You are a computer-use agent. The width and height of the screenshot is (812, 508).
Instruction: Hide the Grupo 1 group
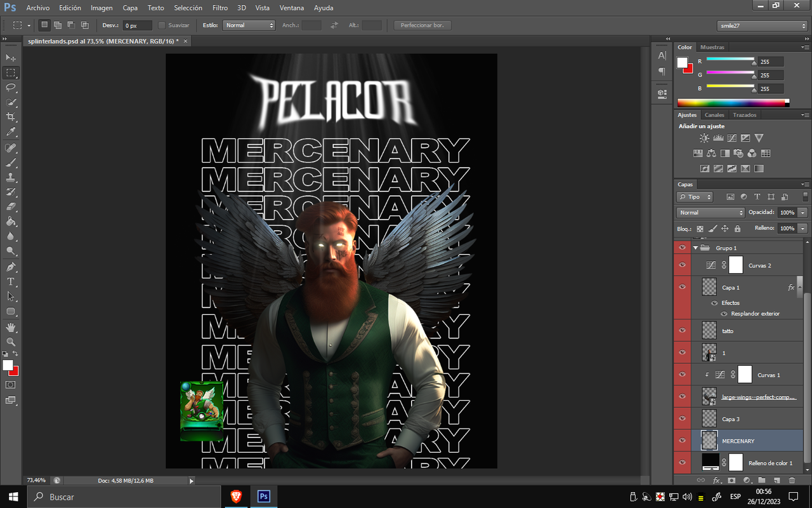[683, 248]
